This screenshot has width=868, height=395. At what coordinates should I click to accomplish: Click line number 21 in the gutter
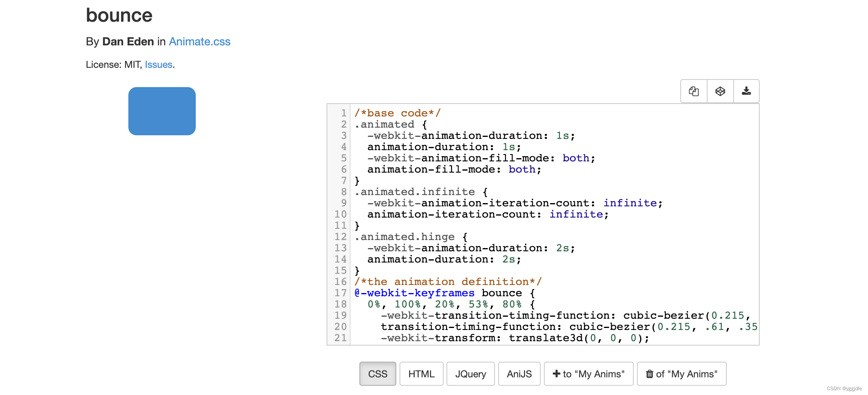(x=341, y=338)
